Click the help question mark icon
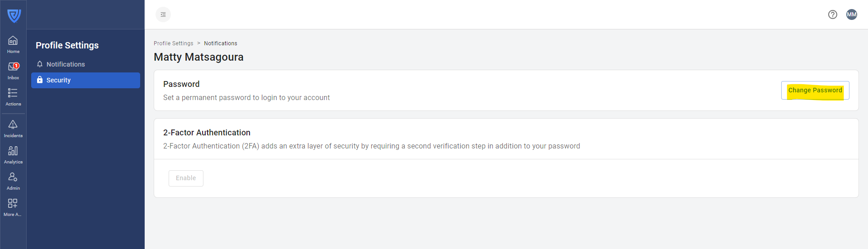This screenshot has height=249, width=868. click(x=833, y=14)
